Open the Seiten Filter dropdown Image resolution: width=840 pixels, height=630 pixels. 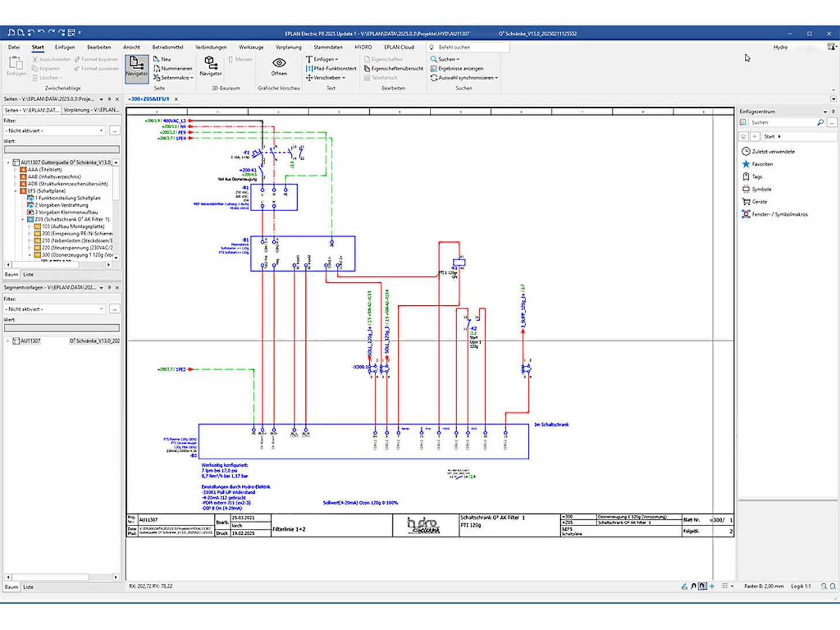pos(55,131)
